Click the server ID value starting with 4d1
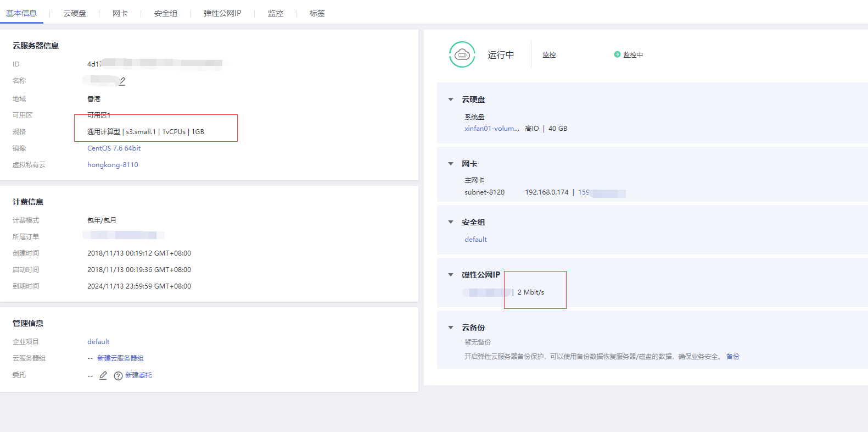The width and height of the screenshot is (868, 432). pyautogui.click(x=155, y=64)
